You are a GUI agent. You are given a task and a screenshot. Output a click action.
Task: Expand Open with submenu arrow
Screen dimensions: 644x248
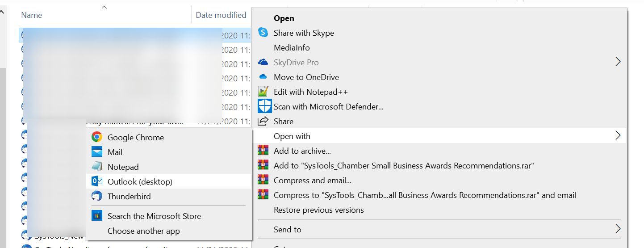[x=618, y=135]
